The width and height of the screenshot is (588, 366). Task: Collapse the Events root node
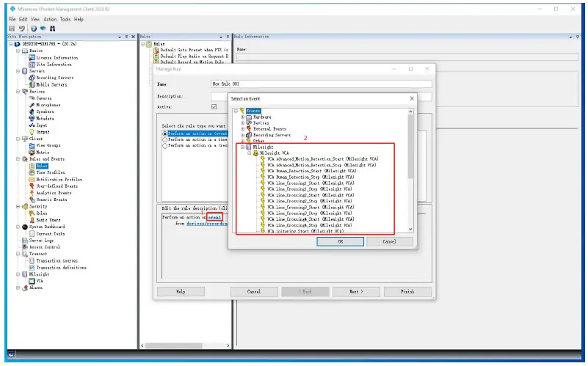tap(236, 111)
